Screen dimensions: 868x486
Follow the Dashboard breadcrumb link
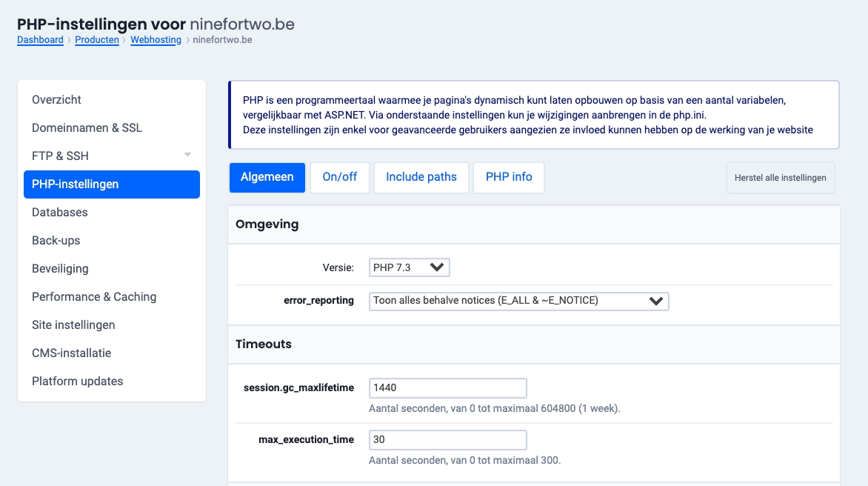[40, 40]
